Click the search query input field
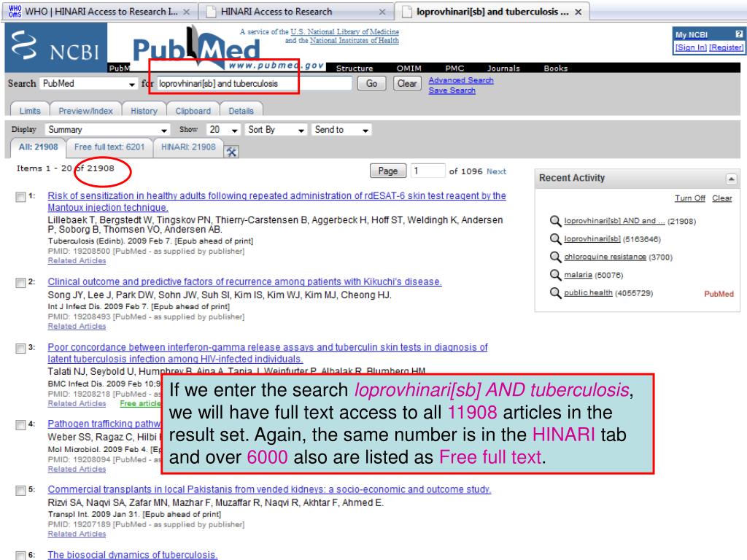 click(x=254, y=83)
